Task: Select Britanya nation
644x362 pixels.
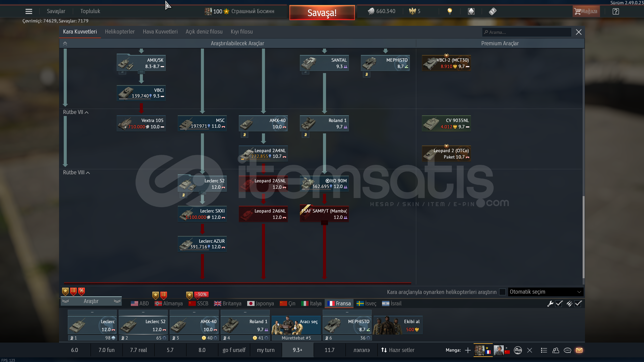Action: [x=228, y=303]
